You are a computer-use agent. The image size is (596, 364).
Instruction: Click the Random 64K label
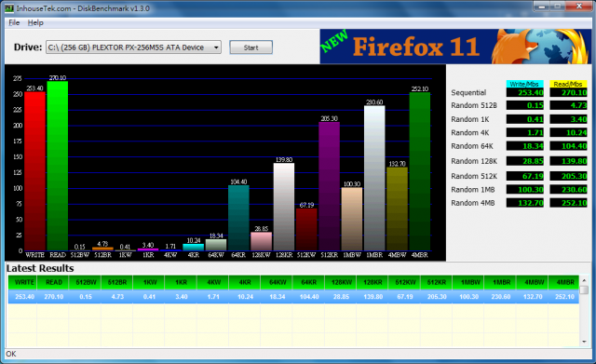point(472,146)
